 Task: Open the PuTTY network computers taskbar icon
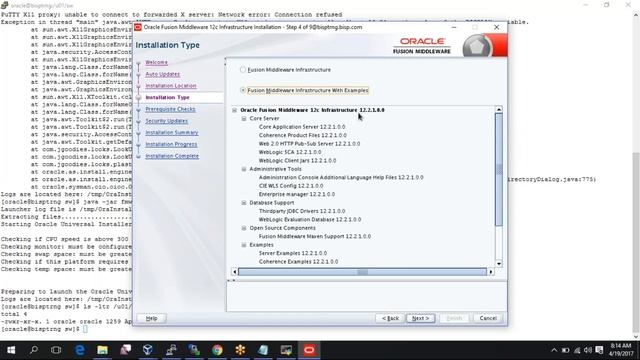pos(171,350)
